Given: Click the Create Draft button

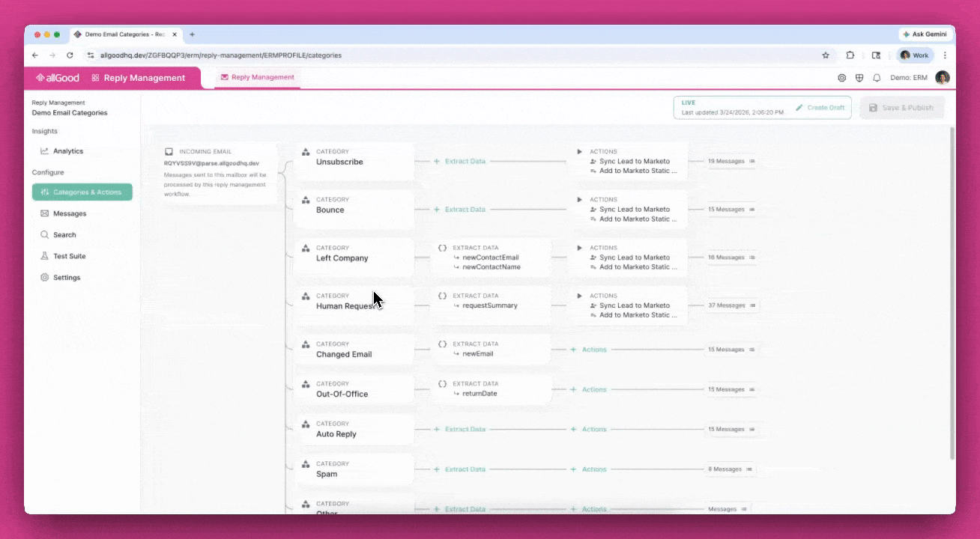Looking at the screenshot, I should coord(820,108).
